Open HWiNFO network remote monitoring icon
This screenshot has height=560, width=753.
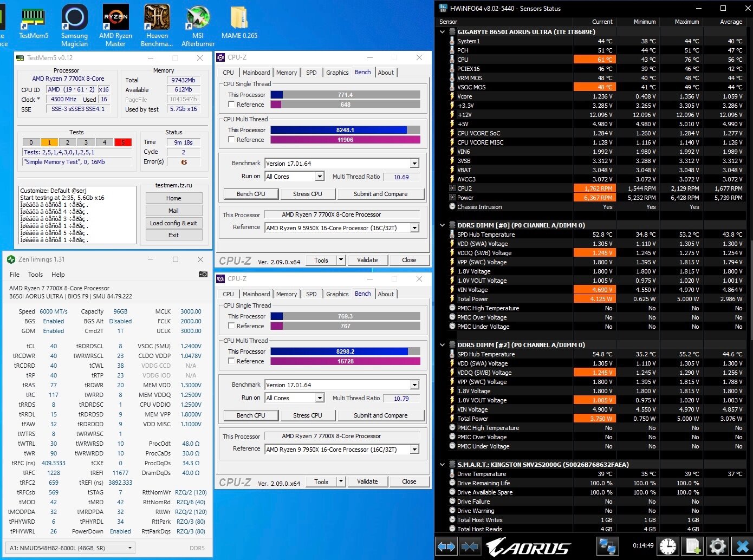[x=607, y=546]
